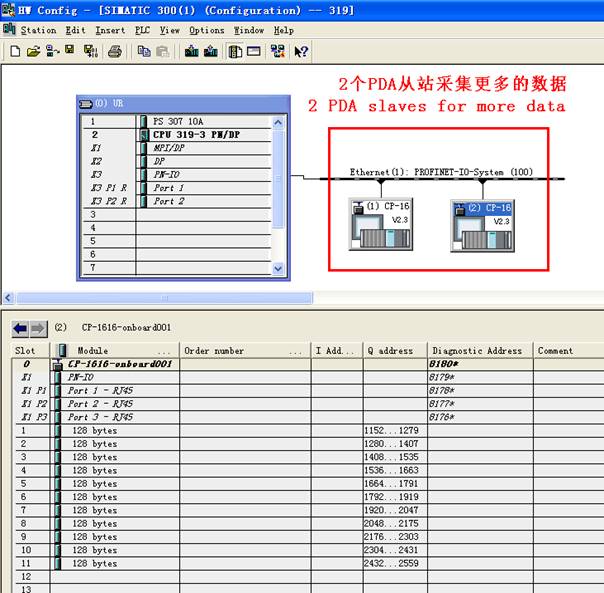This screenshot has width=604, height=593.
Task: Select the highlighted (2) CP-16 device
Action: (480, 226)
